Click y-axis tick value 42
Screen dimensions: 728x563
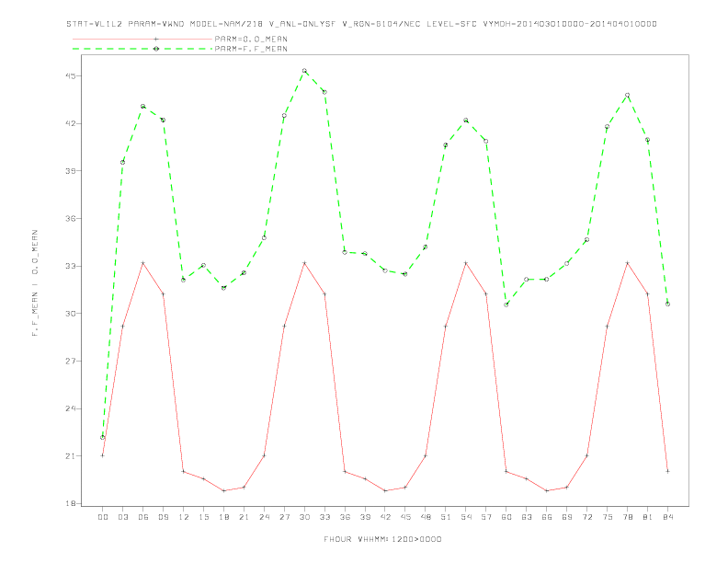71,123
